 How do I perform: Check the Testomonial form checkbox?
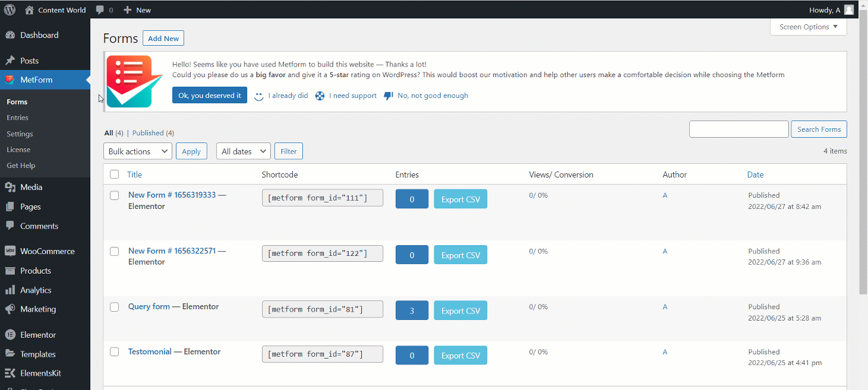tap(115, 352)
